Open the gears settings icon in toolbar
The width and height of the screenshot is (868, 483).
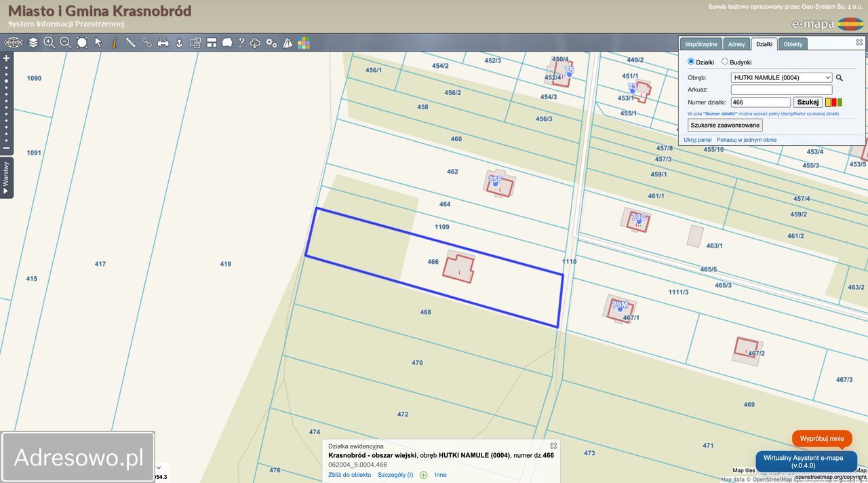271,43
